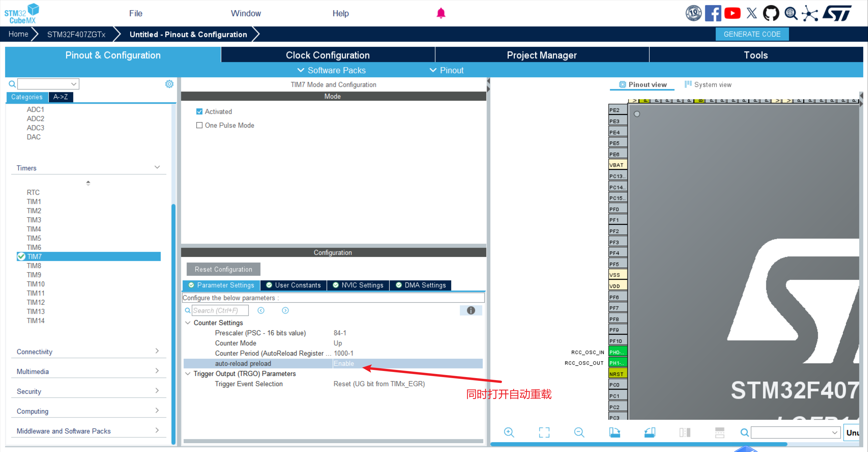The width and height of the screenshot is (868, 452).
Task: Toggle the auto-reload preload Enable value
Action: (x=344, y=363)
